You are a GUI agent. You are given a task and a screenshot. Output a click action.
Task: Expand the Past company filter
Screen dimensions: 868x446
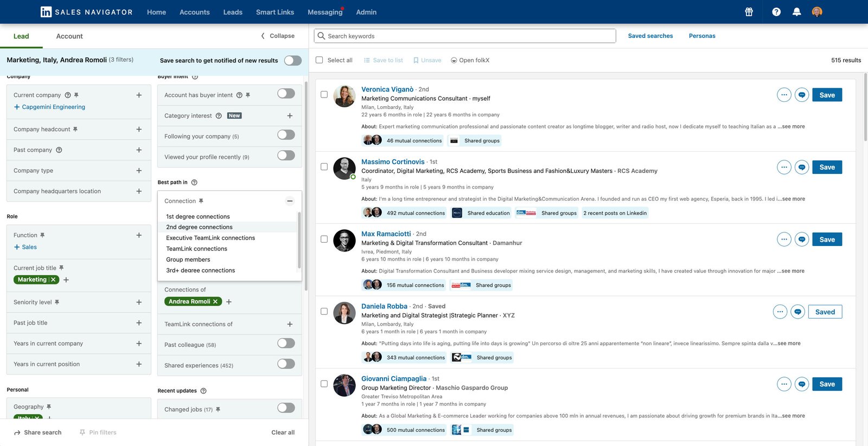(139, 150)
